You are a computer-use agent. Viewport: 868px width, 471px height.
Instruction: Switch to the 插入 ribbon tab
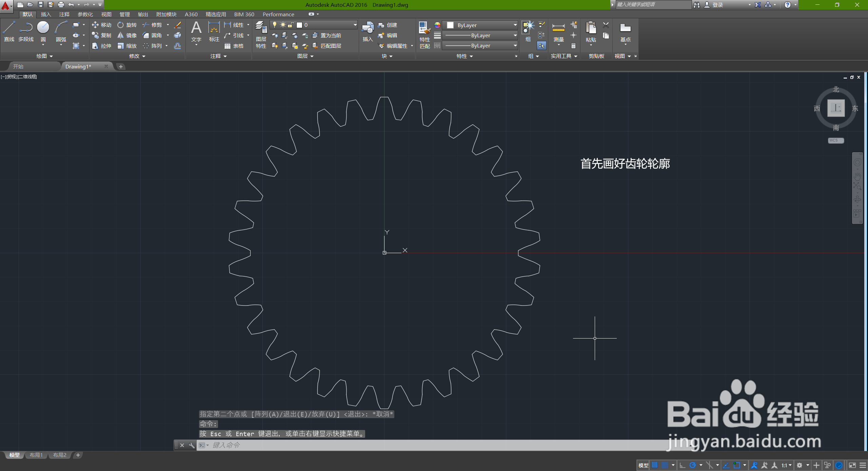pos(46,14)
